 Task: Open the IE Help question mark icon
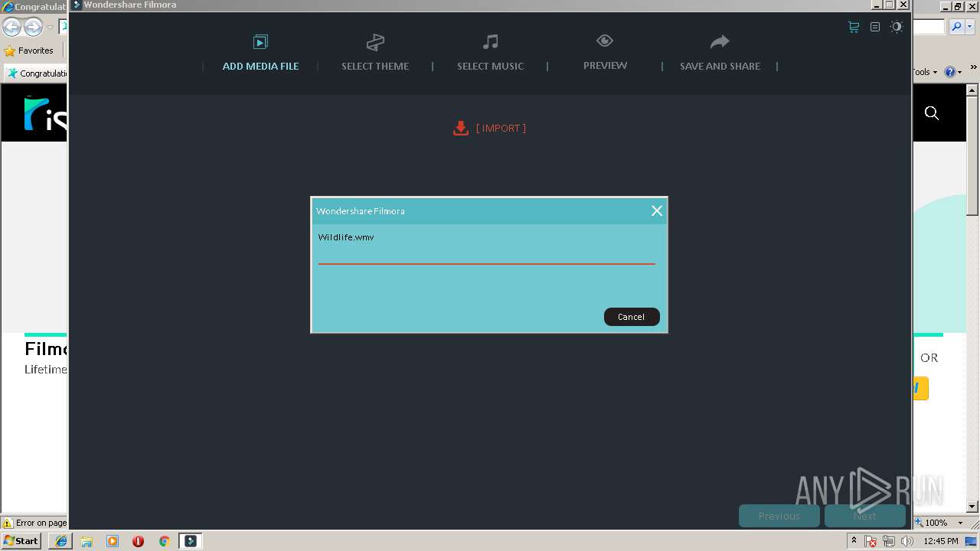949,72
